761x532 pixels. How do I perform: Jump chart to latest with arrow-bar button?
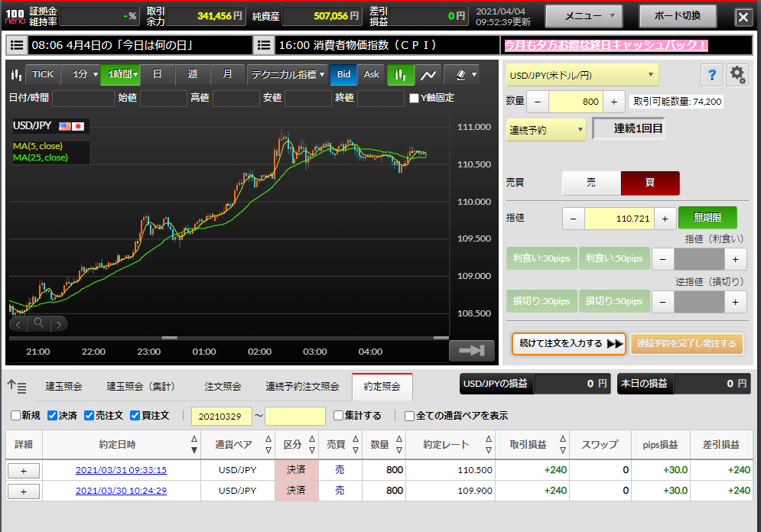[x=472, y=351]
